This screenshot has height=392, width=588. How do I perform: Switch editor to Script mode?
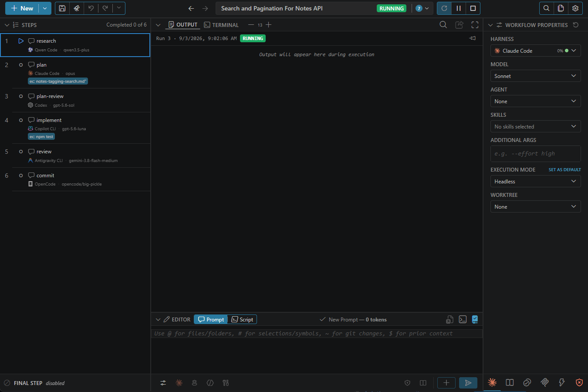point(242,319)
